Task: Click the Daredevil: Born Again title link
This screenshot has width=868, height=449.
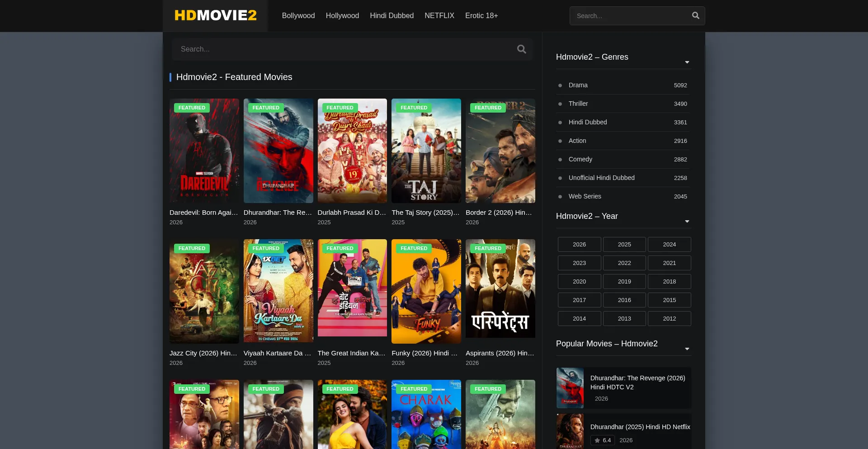Action: coord(204,213)
